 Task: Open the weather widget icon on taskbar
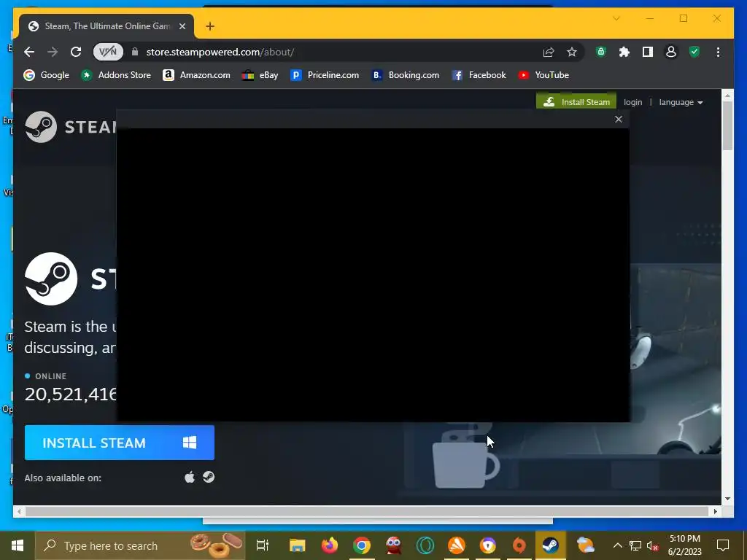[x=585, y=545]
